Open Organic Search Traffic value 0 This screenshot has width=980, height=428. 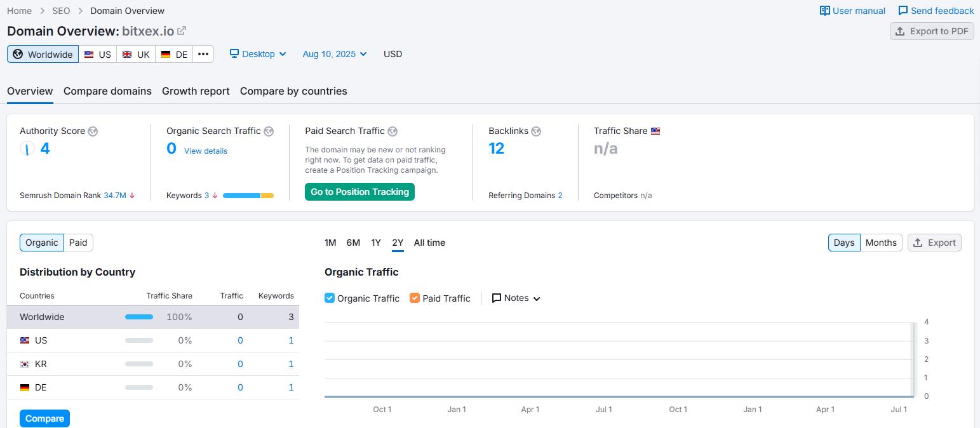click(x=171, y=149)
